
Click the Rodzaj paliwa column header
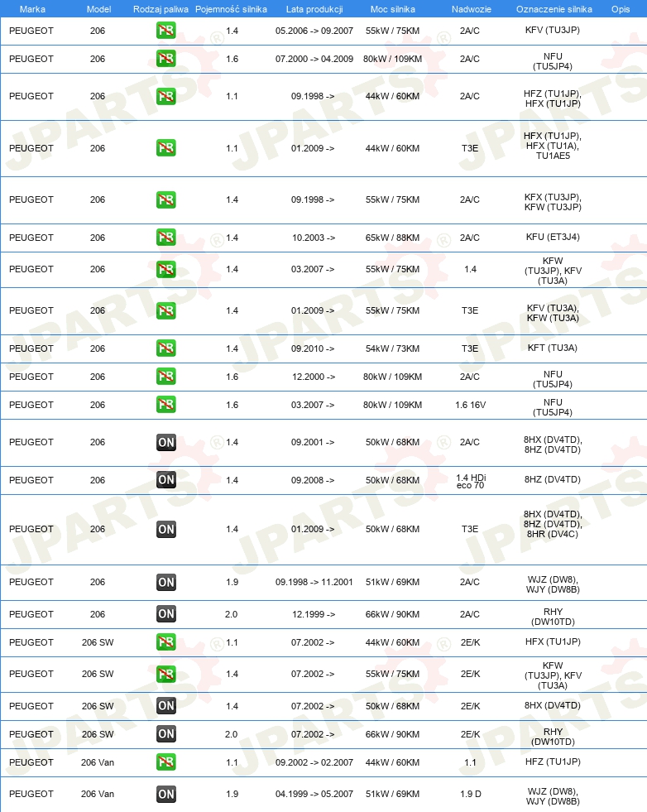tap(161, 9)
